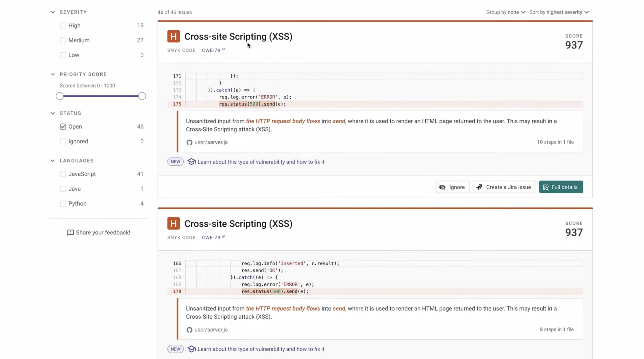This screenshot has height=359, width=644.
Task: Click '8 steps in 1 file' text
Action: [557, 329]
